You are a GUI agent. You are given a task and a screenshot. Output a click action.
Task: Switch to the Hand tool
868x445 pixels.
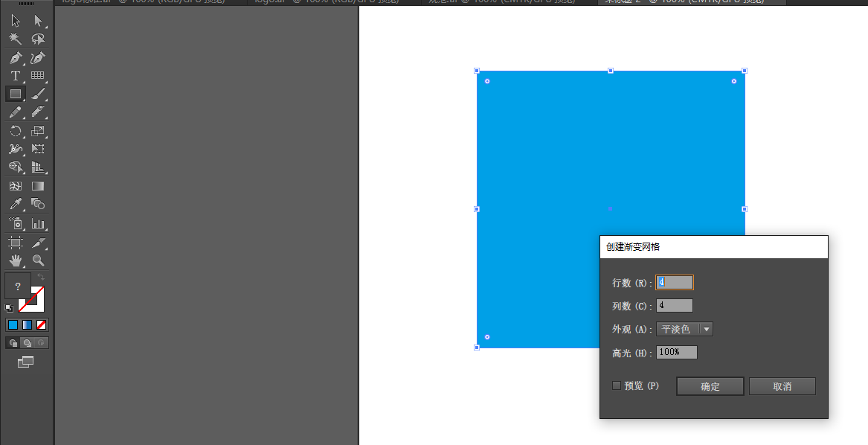point(16,260)
